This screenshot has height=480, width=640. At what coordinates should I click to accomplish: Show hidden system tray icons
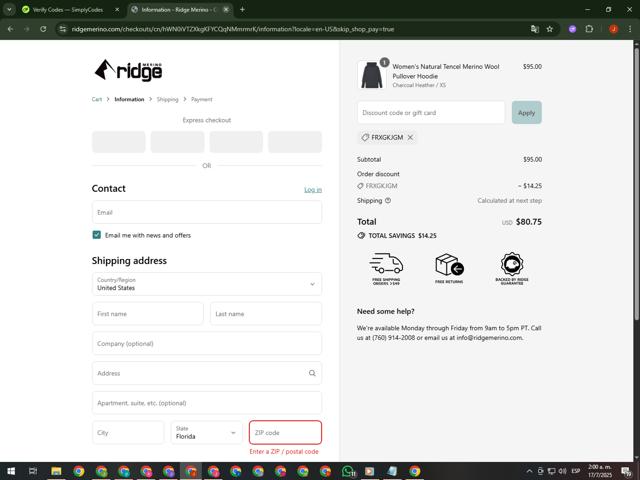529,471
